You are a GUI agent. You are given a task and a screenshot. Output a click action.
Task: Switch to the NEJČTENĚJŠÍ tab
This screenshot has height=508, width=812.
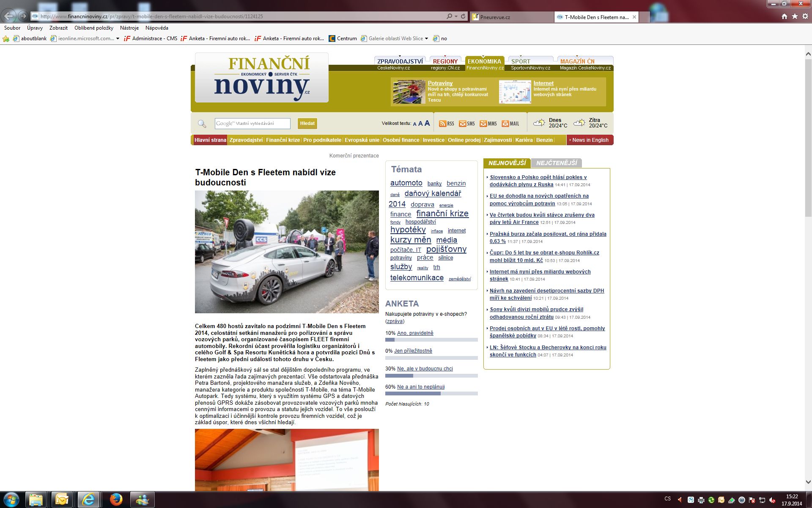point(557,163)
